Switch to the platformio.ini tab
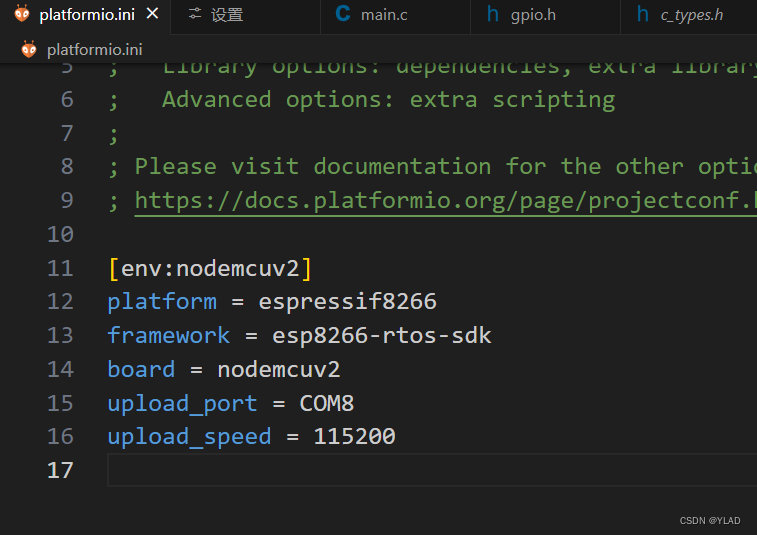Image resolution: width=757 pixels, height=535 pixels. point(85,14)
